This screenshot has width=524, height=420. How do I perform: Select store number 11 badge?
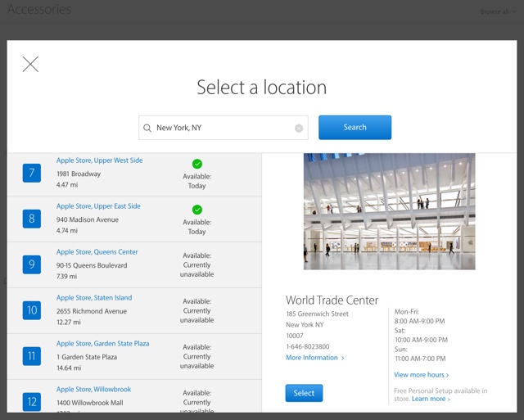[32, 356]
